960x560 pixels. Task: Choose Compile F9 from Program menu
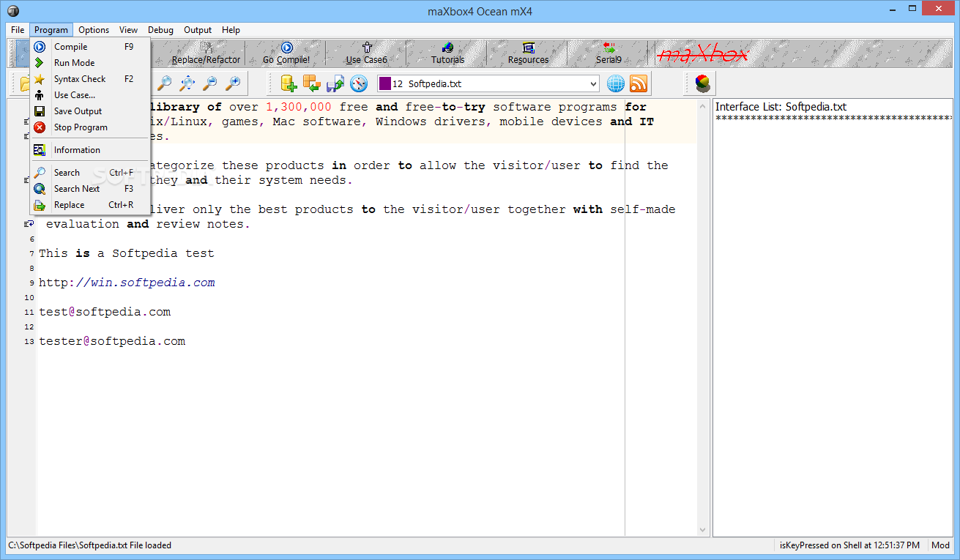coord(90,47)
